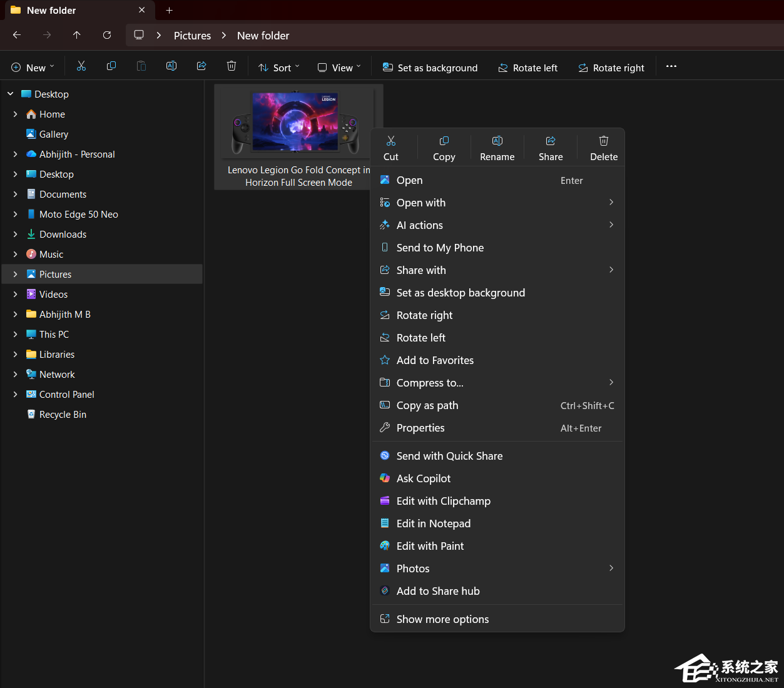784x688 pixels.
Task: Click Delete in context menu top row
Action: (604, 148)
